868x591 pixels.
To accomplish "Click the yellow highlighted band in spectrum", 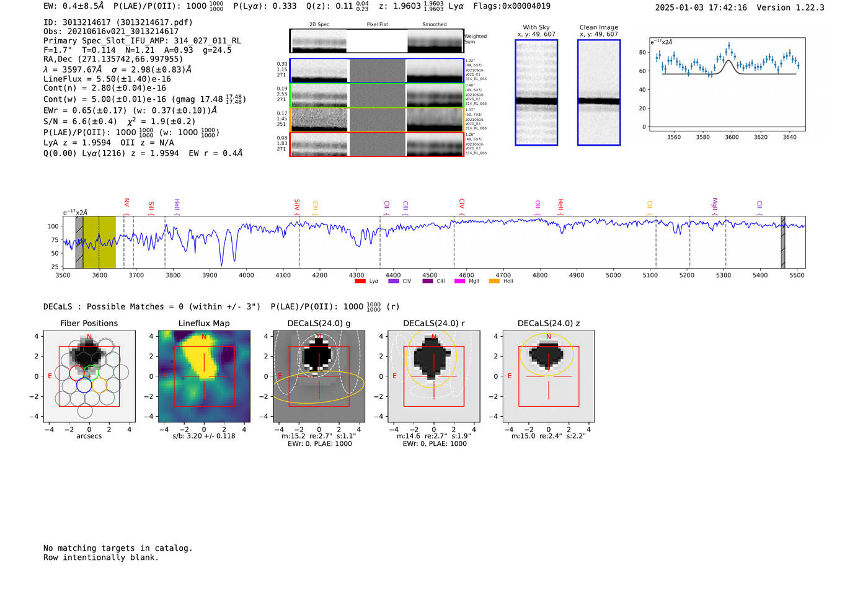I will click(99, 242).
